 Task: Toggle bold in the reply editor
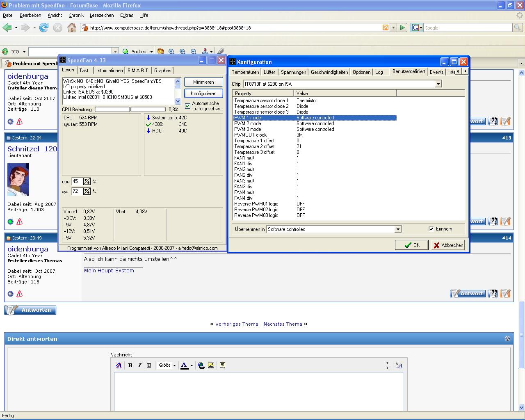click(x=130, y=365)
